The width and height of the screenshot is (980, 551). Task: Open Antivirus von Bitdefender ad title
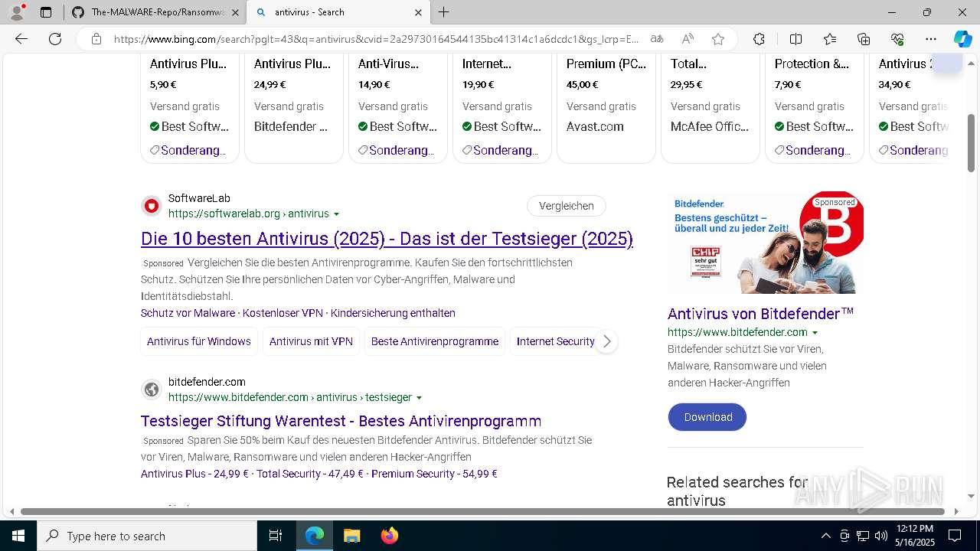[760, 314]
